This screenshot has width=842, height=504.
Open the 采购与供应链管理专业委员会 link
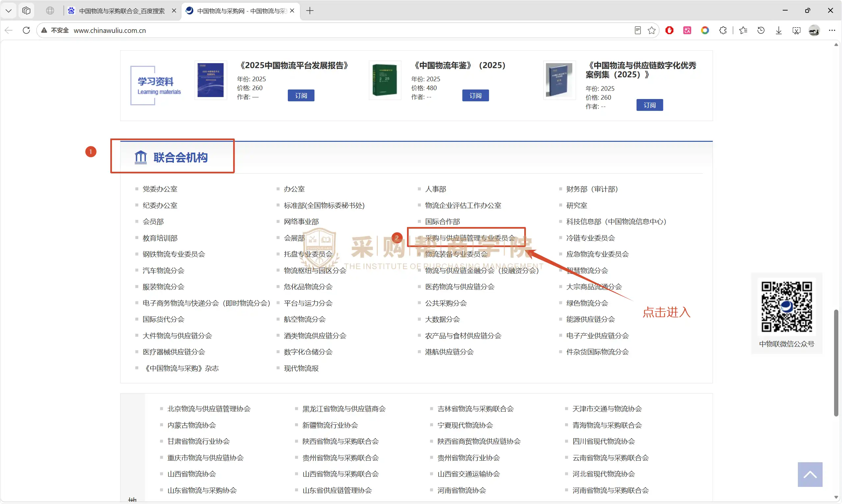(470, 238)
